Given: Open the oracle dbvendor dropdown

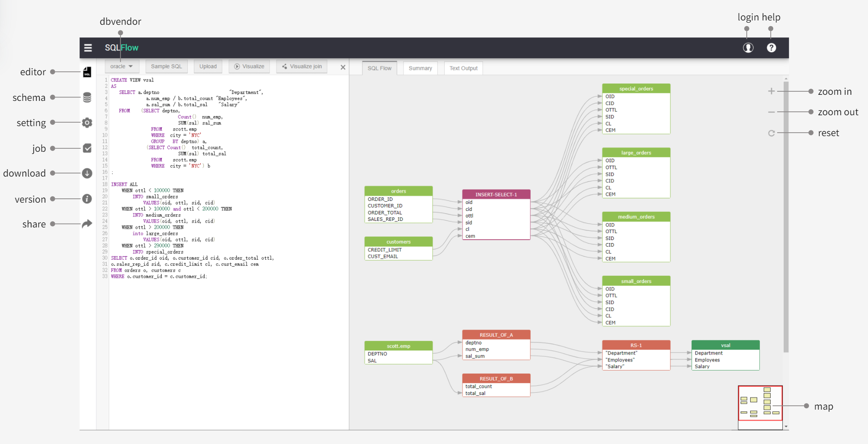Looking at the screenshot, I should 122,66.
